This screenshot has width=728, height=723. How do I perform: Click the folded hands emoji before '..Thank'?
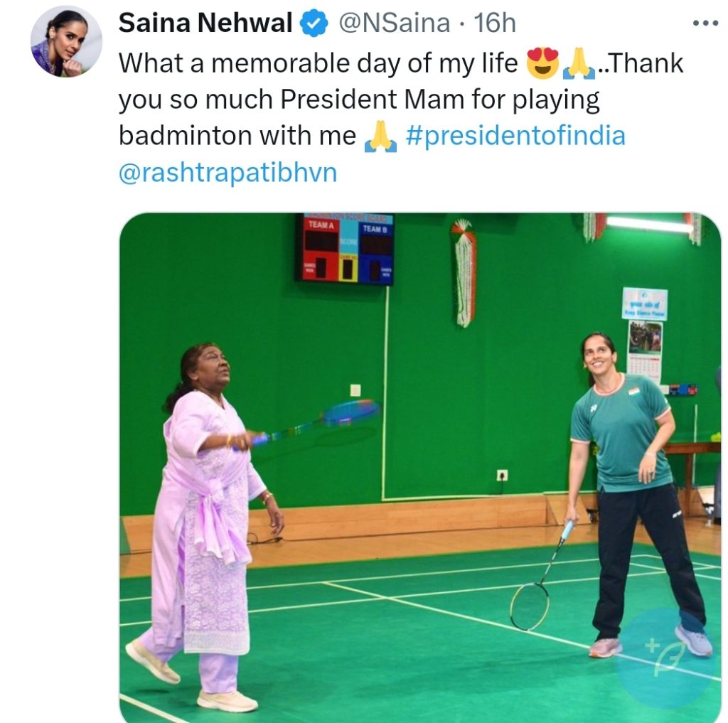pyautogui.click(x=579, y=63)
